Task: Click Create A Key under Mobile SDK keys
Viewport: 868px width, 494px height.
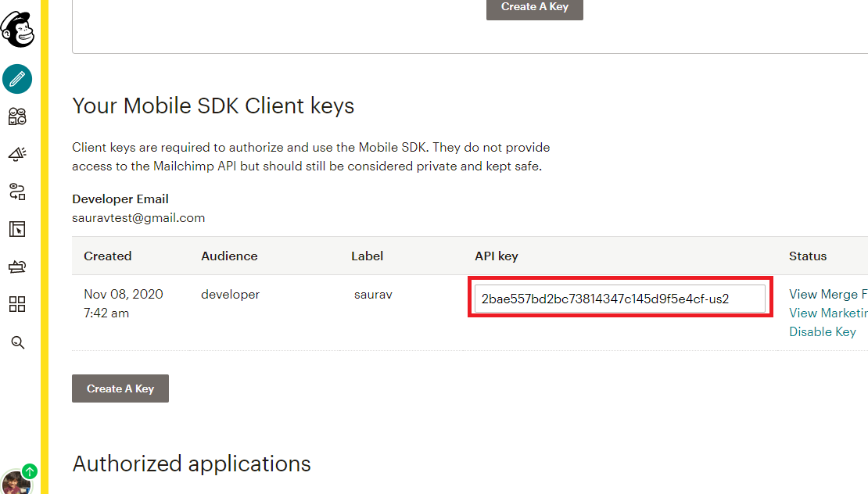Action: [x=120, y=388]
